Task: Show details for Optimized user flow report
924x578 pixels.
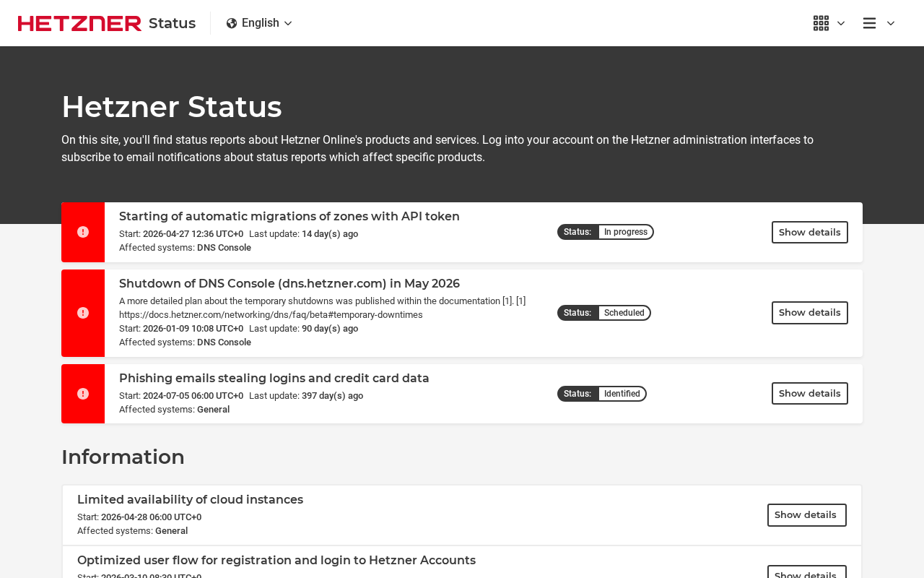Action: click(807, 572)
